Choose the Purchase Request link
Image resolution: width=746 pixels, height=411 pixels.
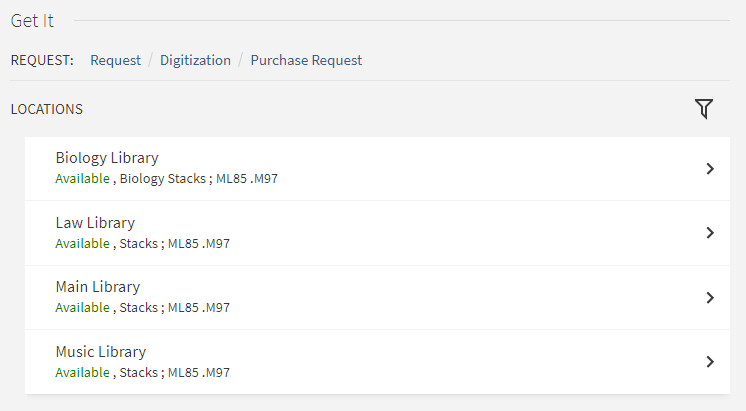tap(306, 60)
